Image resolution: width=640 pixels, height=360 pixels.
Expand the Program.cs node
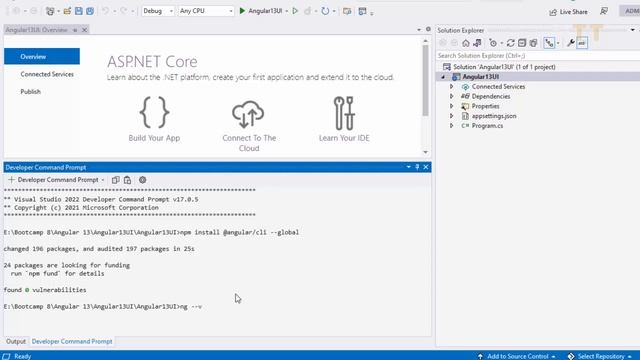(x=451, y=126)
